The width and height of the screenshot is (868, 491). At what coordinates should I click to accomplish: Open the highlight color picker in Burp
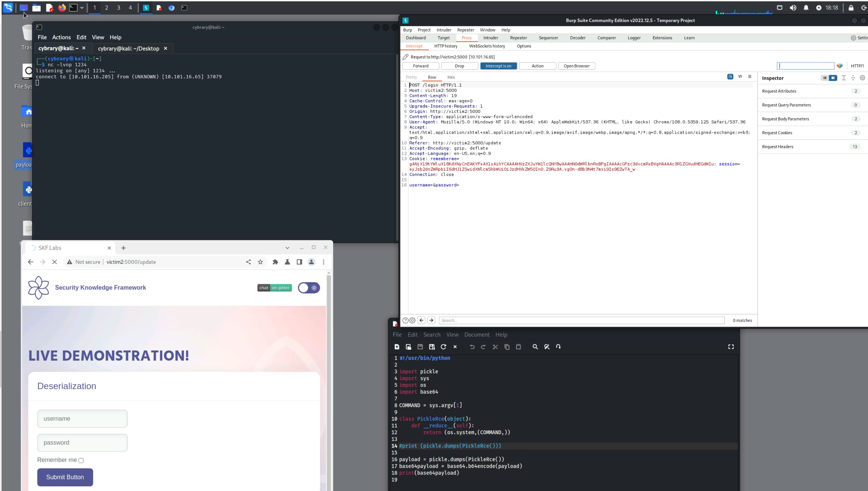(839, 66)
